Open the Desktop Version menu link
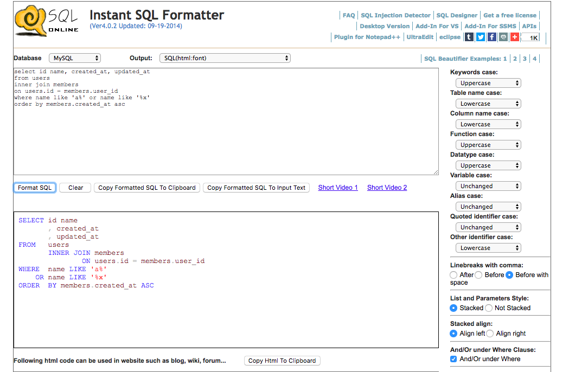Viewport: 588px width, 372px height. click(385, 26)
